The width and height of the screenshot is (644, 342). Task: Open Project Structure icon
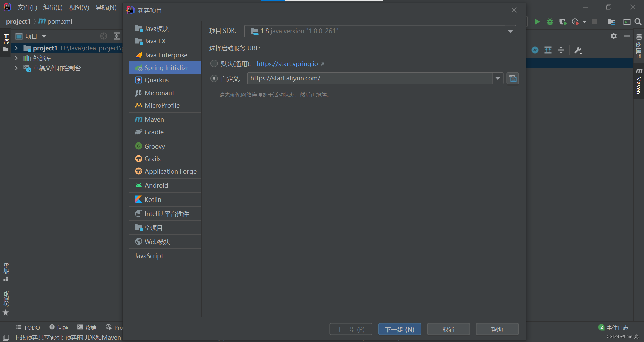tap(611, 22)
